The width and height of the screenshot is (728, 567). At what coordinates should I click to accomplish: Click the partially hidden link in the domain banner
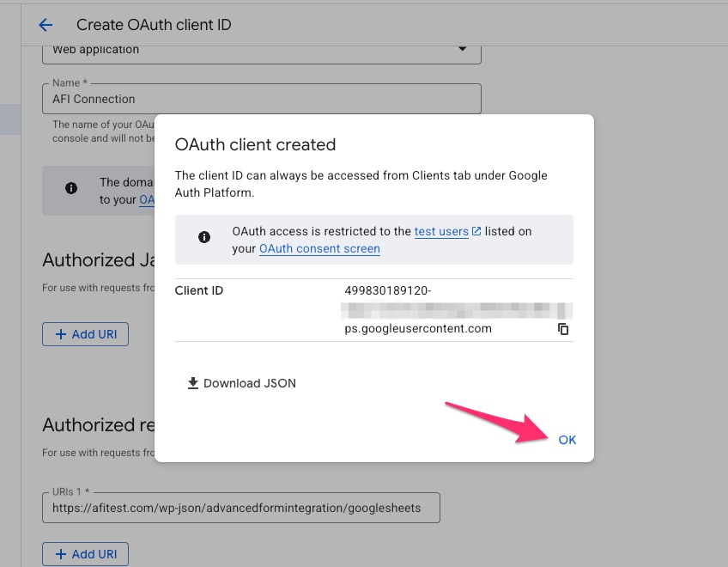[x=146, y=199]
